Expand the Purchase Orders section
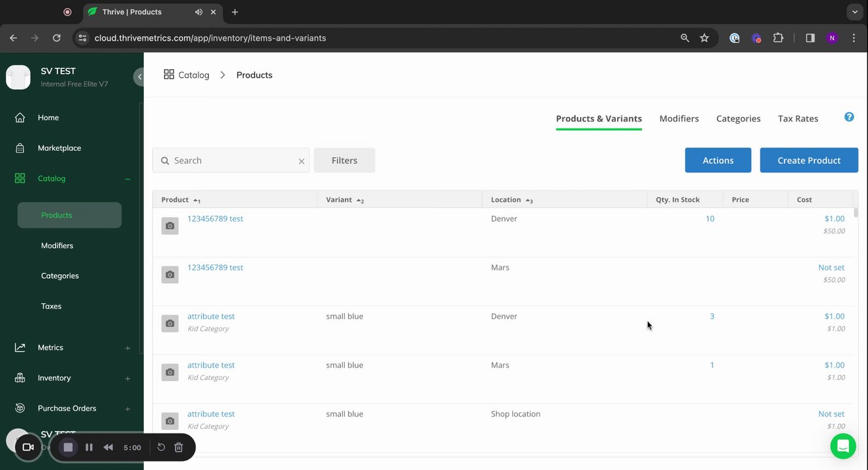Image resolution: width=868 pixels, height=470 pixels. click(x=127, y=409)
